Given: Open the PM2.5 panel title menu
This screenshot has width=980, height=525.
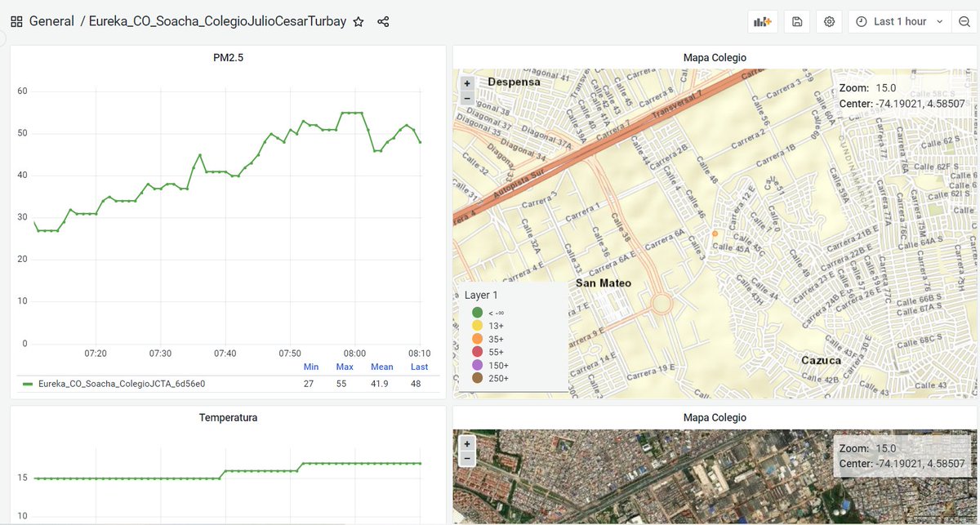Looking at the screenshot, I should coord(228,58).
